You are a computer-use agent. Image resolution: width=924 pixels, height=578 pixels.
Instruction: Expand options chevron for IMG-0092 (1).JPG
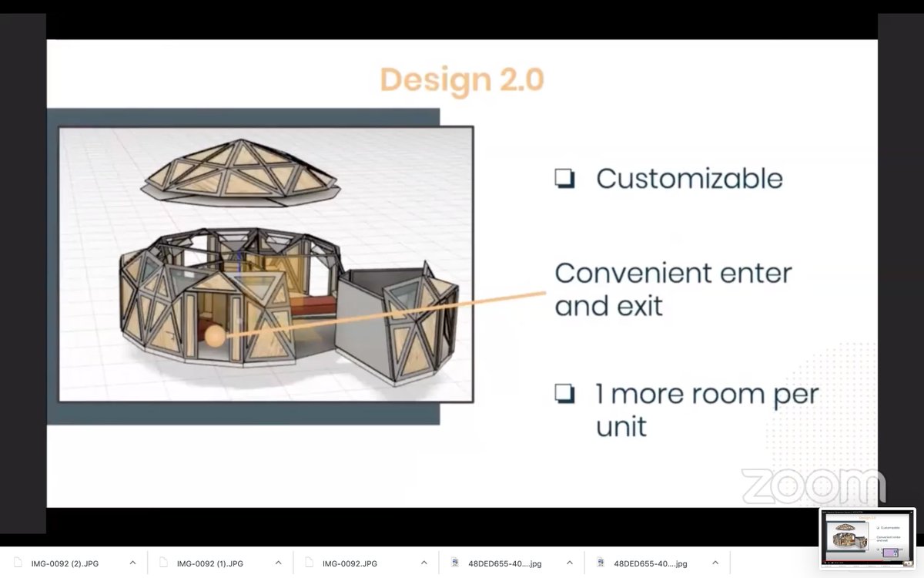coord(278,563)
